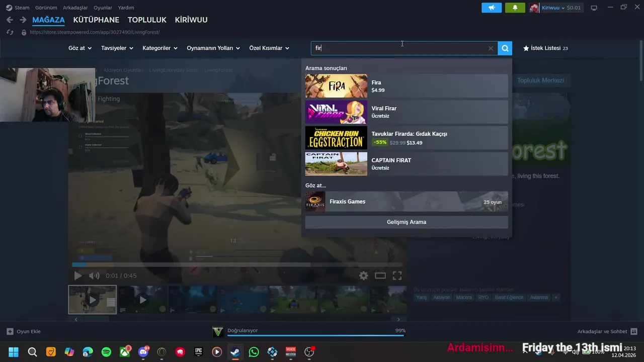Open the Firaxis Games developer result

coord(407,202)
